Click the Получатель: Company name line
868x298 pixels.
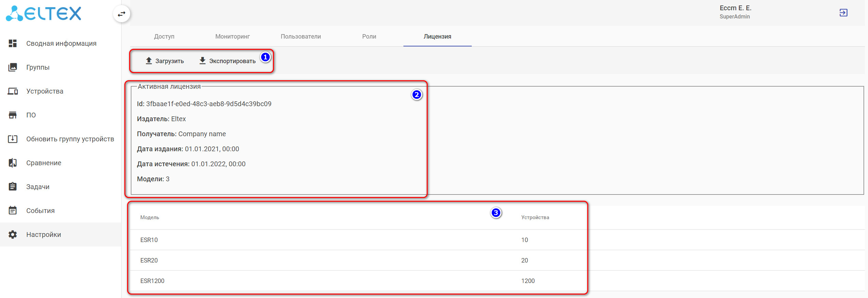pos(181,134)
